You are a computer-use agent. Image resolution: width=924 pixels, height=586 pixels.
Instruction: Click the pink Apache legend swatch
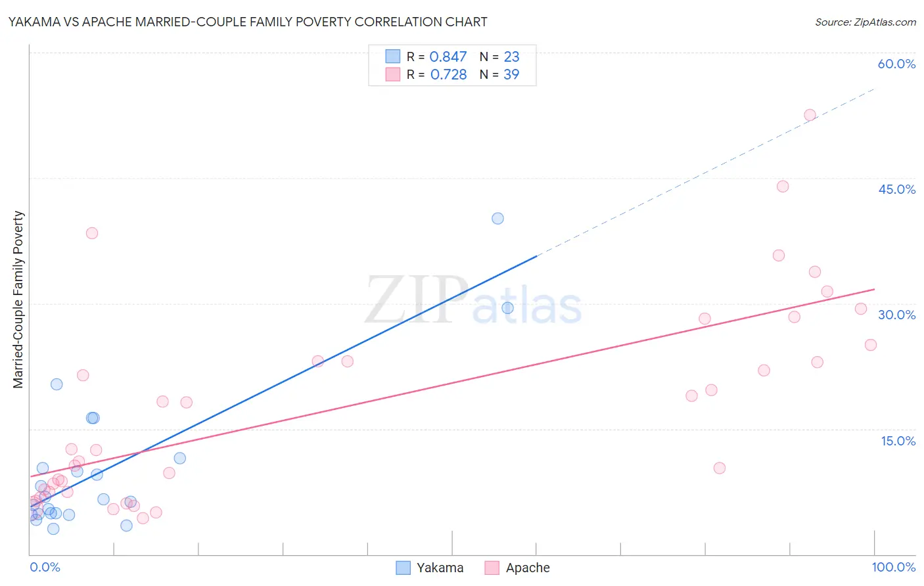tap(492, 568)
